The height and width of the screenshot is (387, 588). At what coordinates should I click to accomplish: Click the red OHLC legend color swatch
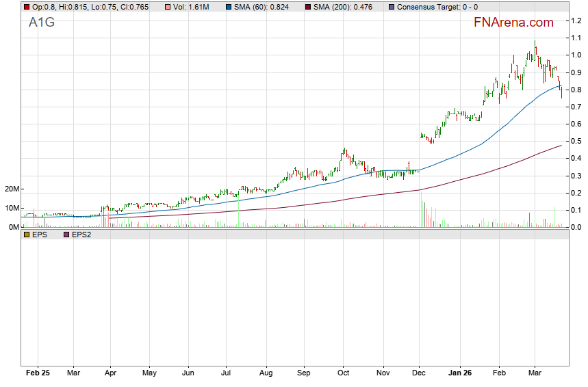(x=26, y=7)
